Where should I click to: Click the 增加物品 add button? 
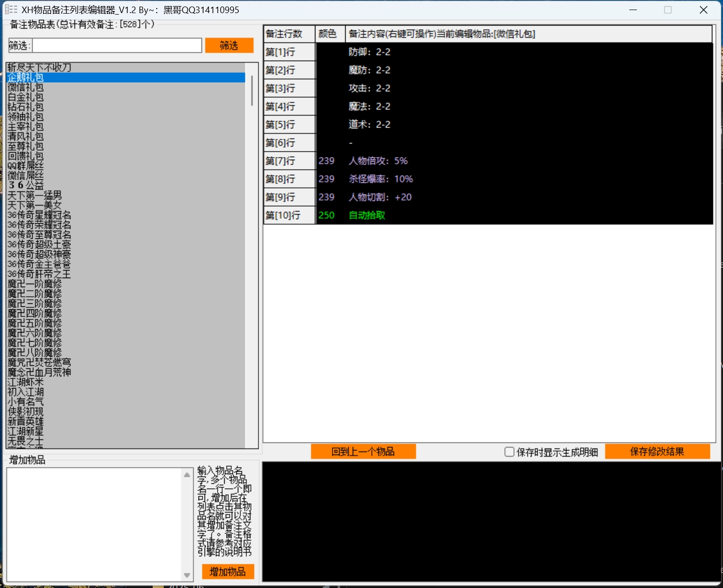pos(228,572)
